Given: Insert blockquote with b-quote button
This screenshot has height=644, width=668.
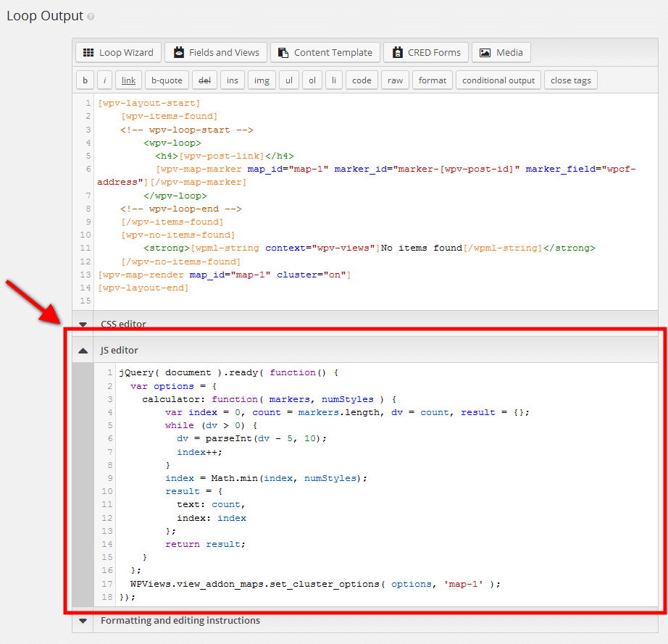Looking at the screenshot, I should coord(167,80).
